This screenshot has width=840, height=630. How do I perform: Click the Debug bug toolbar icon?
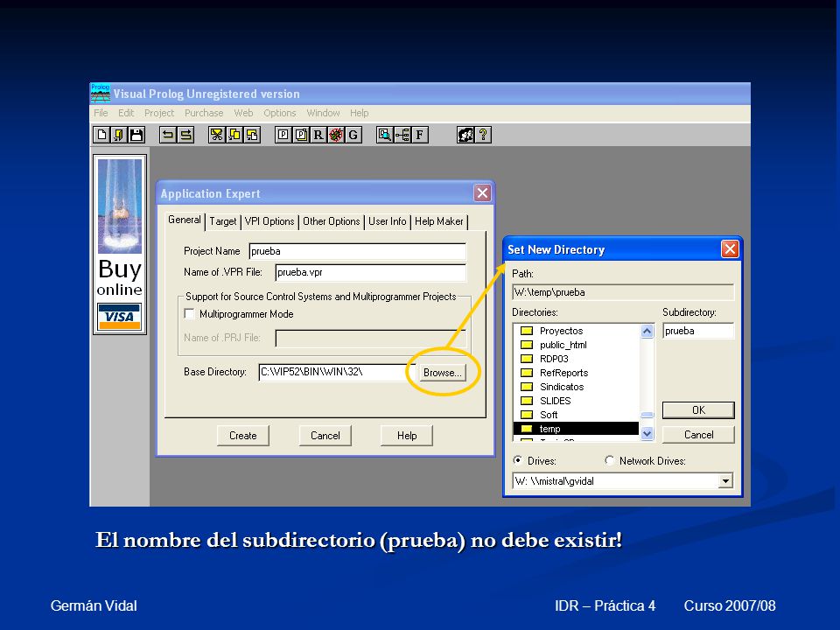[x=336, y=135]
